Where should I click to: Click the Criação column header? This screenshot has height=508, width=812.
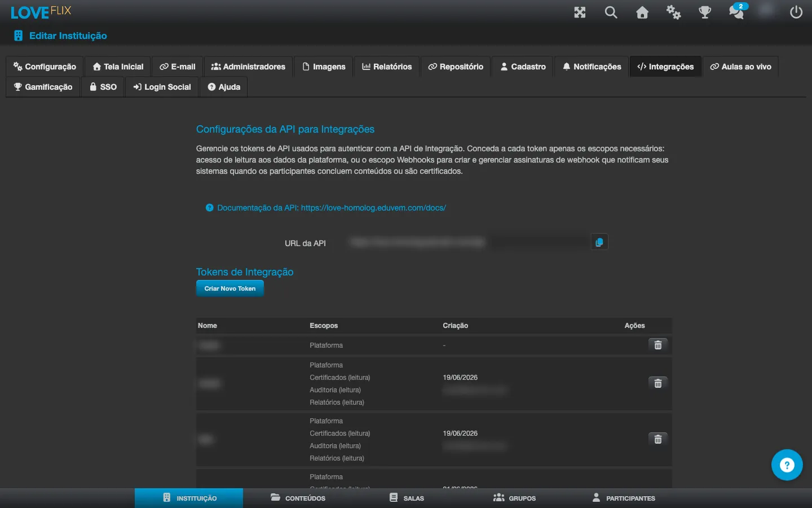[x=456, y=326]
